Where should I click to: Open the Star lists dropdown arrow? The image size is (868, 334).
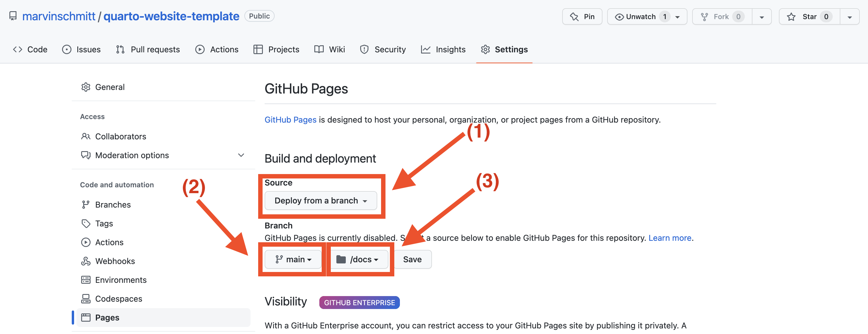849,17
